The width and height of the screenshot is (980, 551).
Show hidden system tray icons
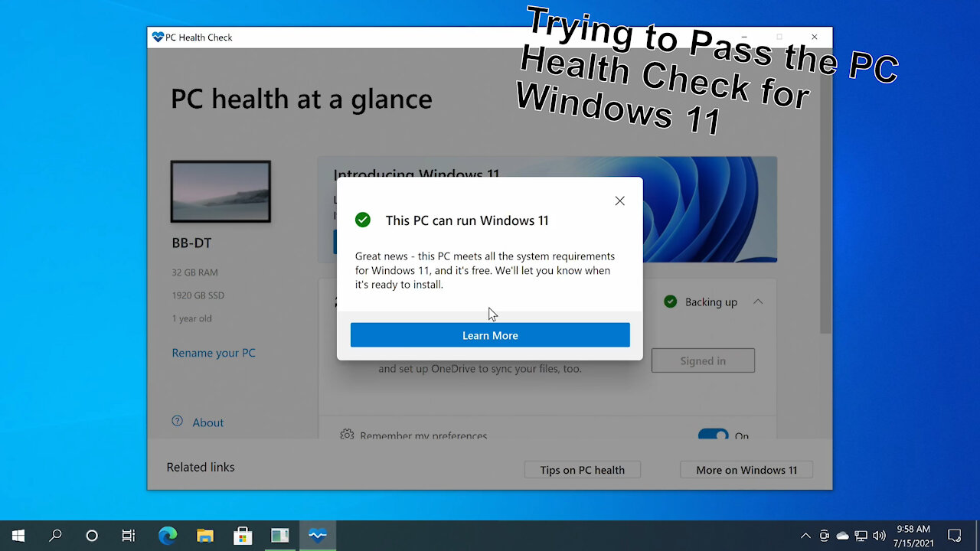805,536
